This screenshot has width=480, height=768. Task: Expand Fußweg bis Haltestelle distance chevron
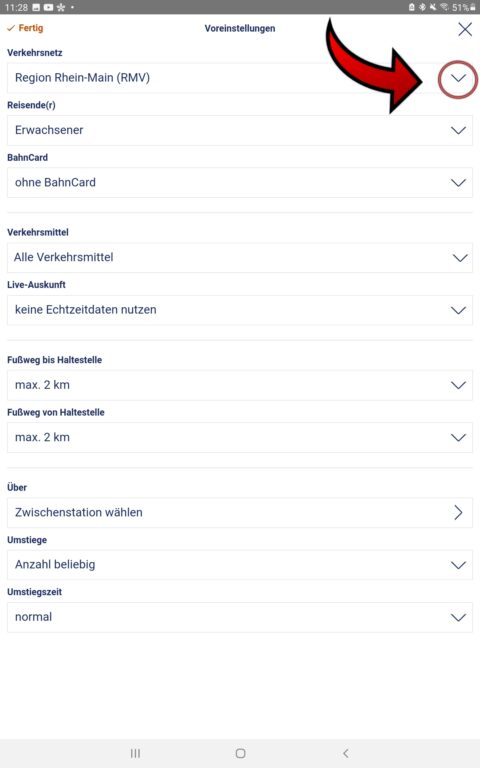point(458,385)
